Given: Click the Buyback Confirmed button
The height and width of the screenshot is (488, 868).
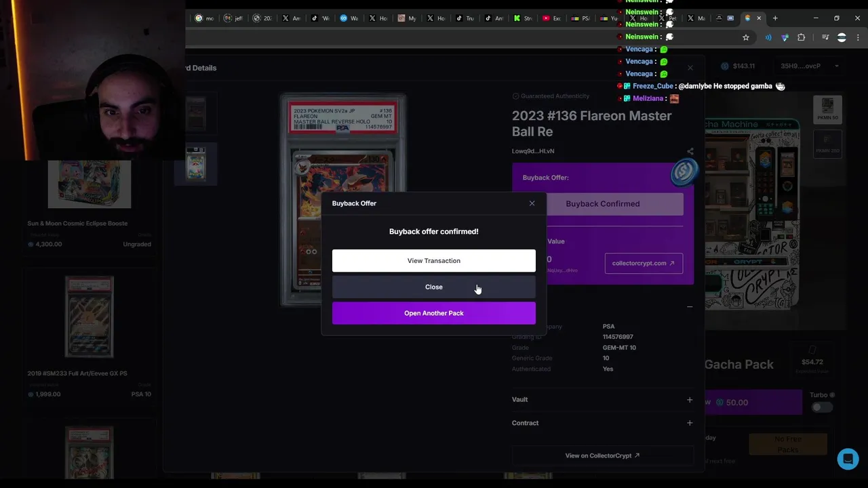Looking at the screenshot, I should (603, 204).
